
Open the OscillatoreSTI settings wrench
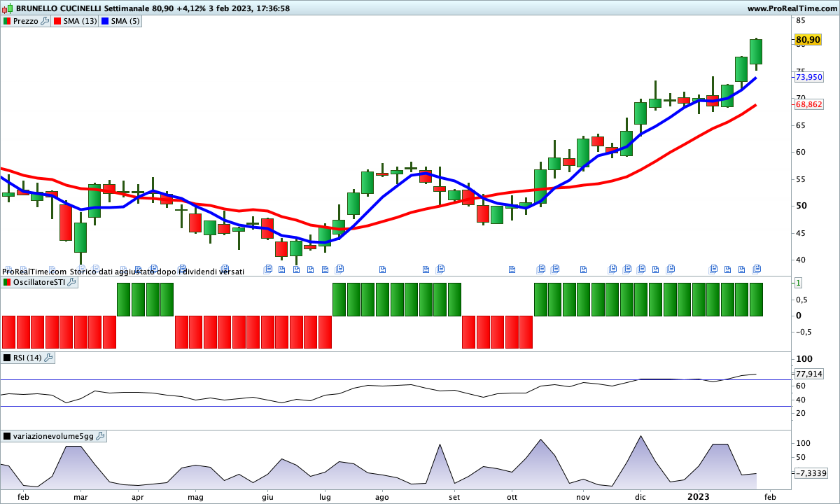[71, 282]
